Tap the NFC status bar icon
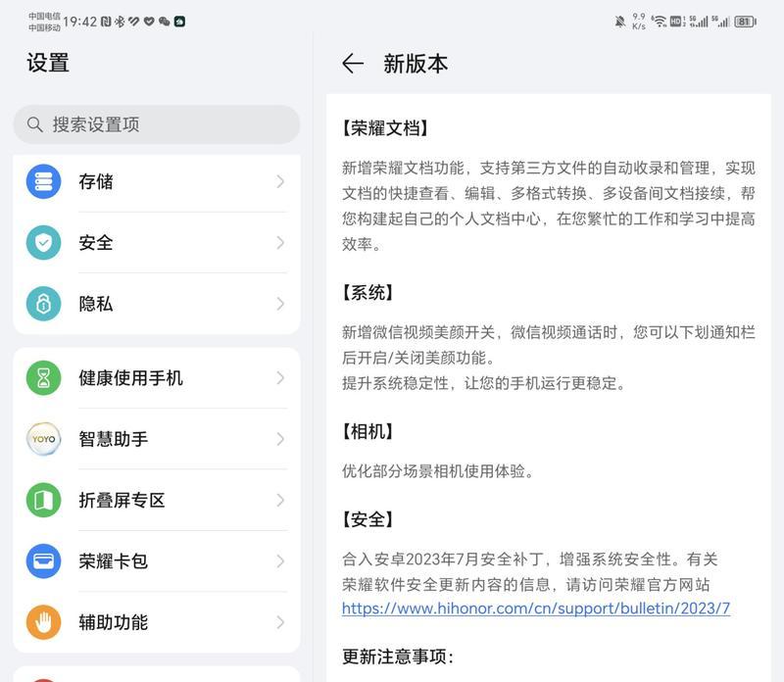 [x=106, y=22]
